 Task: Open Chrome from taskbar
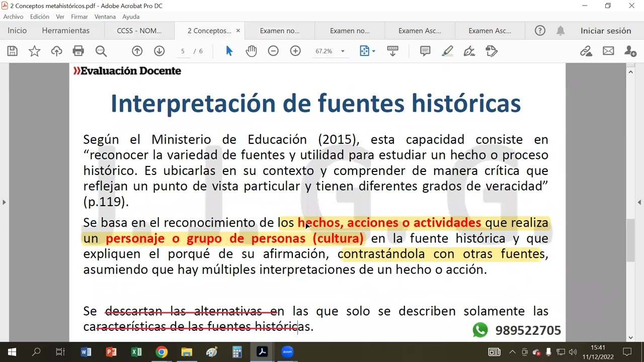162,352
